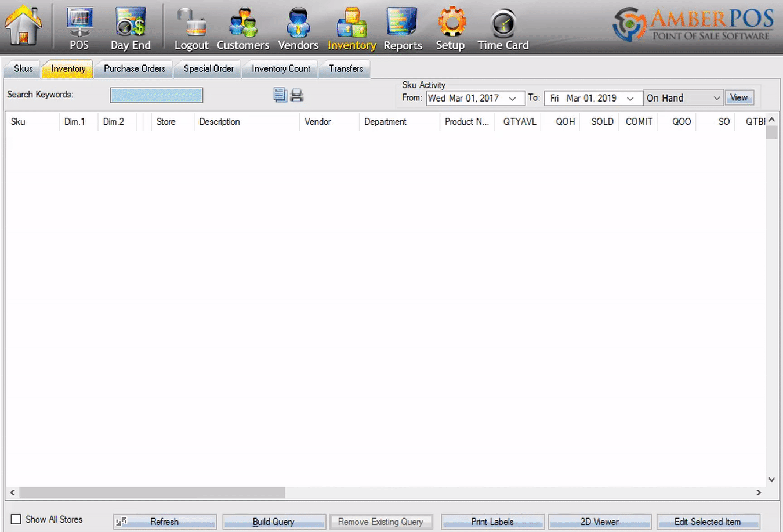Image resolution: width=783 pixels, height=532 pixels.
Task: Open the Time Card clock module
Action: point(503,28)
